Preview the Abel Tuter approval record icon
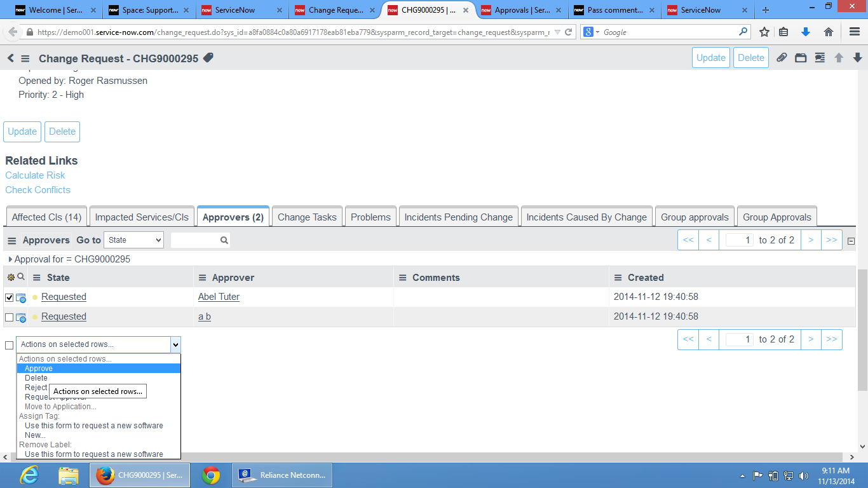The image size is (868, 488). pos(21,297)
